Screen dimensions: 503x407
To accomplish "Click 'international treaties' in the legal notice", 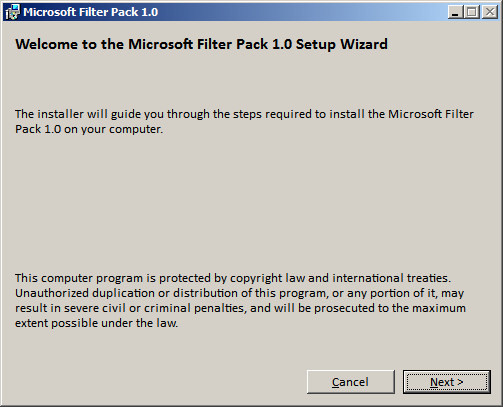I will 391,278.
